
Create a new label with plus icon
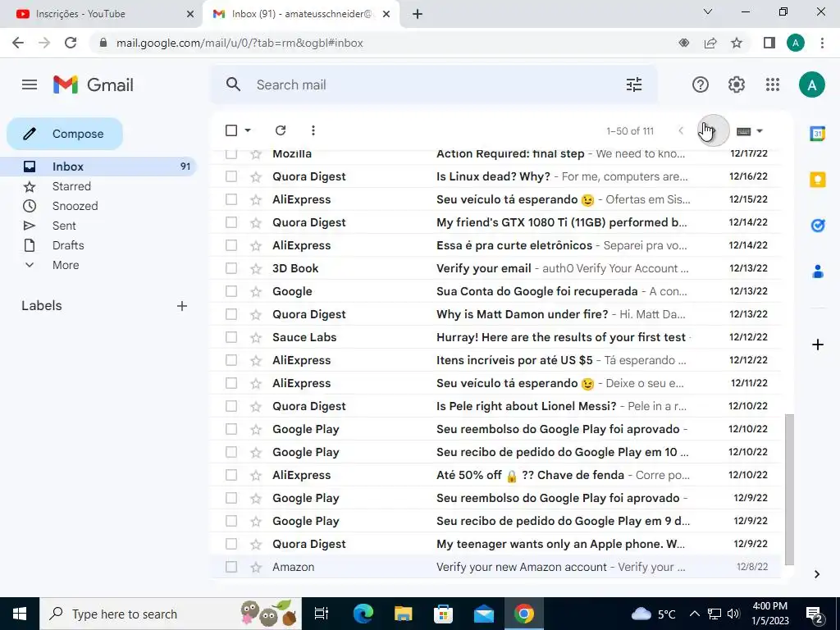(x=182, y=306)
